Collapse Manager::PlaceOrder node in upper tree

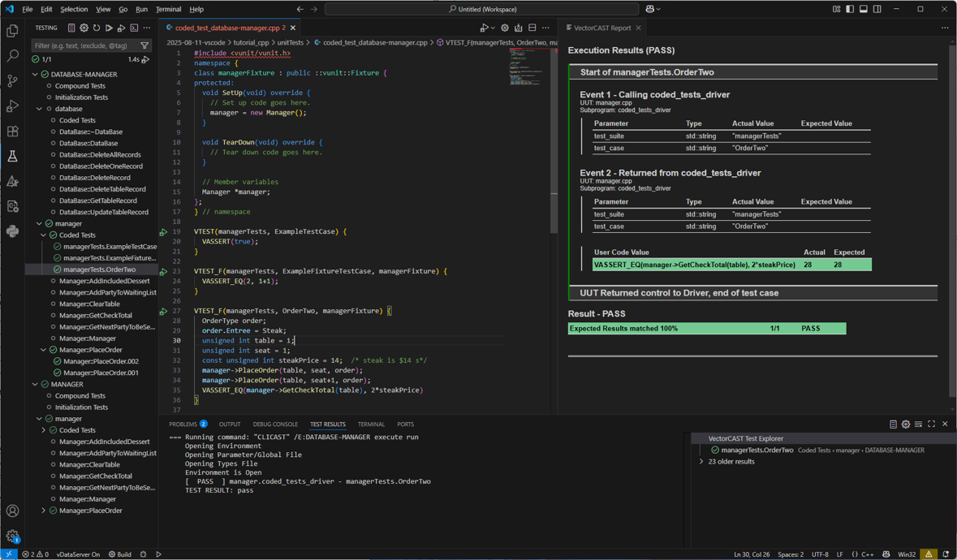44,350
